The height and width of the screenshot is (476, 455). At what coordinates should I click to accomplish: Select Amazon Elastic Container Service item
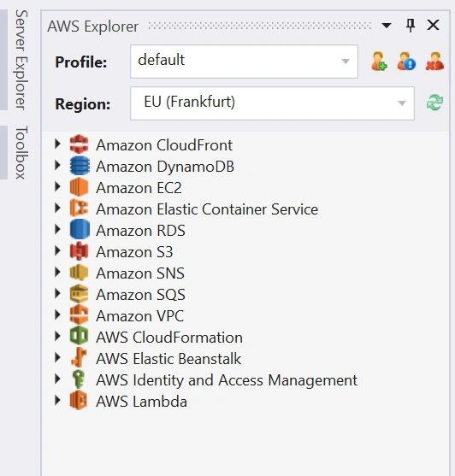(x=207, y=209)
